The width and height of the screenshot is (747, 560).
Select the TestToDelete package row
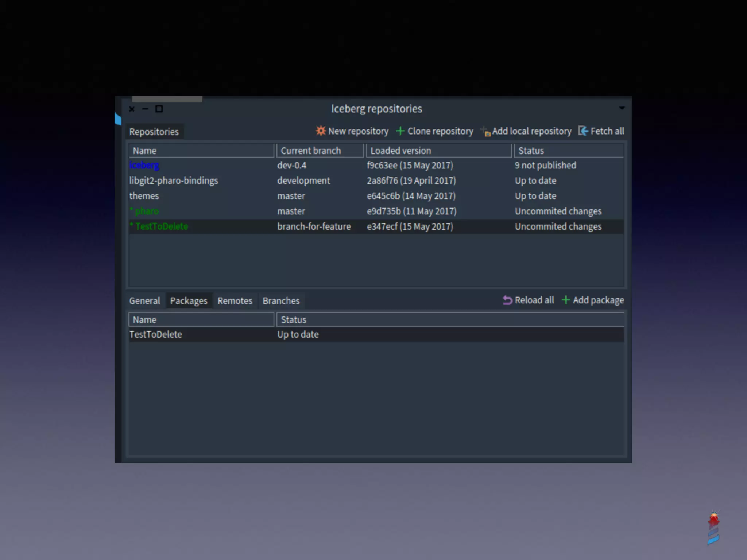click(x=156, y=334)
